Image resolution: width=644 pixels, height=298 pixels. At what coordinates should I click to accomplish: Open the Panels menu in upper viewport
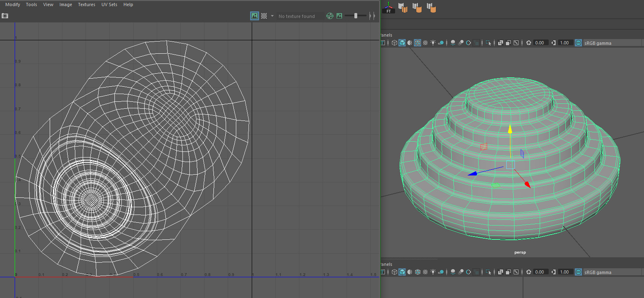[387, 35]
